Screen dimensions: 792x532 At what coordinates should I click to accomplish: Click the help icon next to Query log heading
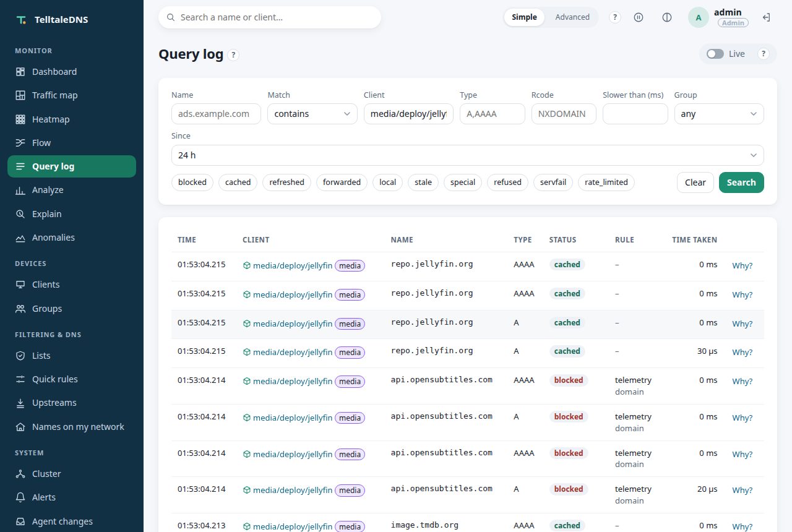(x=233, y=55)
